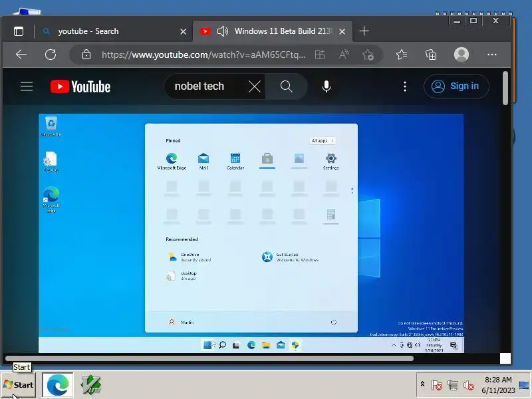The height and width of the screenshot is (399, 532).
Task: View site information lock icon
Action: (x=86, y=55)
